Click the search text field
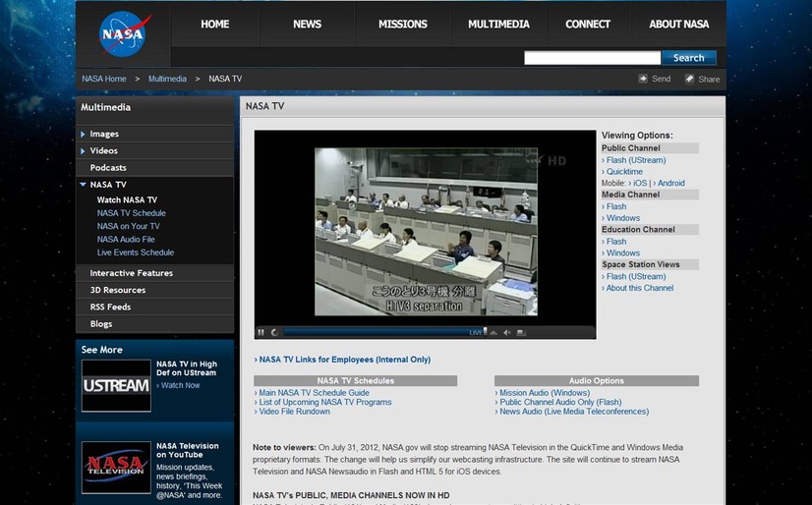 (593, 58)
